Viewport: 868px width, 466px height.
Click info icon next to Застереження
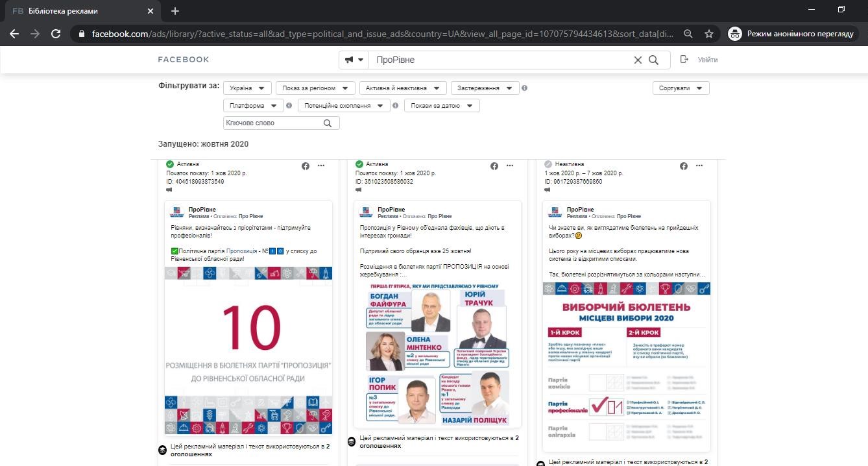coord(525,88)
